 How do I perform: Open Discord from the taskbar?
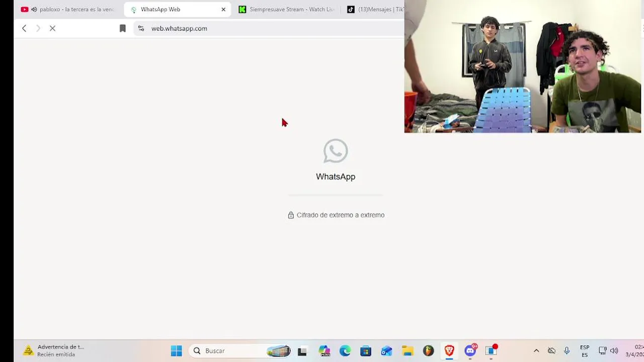tap(470, 350)
